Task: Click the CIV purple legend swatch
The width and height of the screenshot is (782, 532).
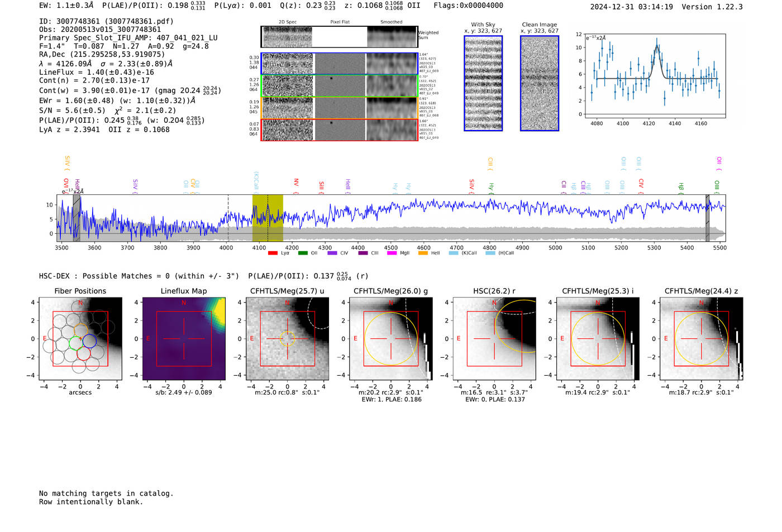Action: [332, 253]
